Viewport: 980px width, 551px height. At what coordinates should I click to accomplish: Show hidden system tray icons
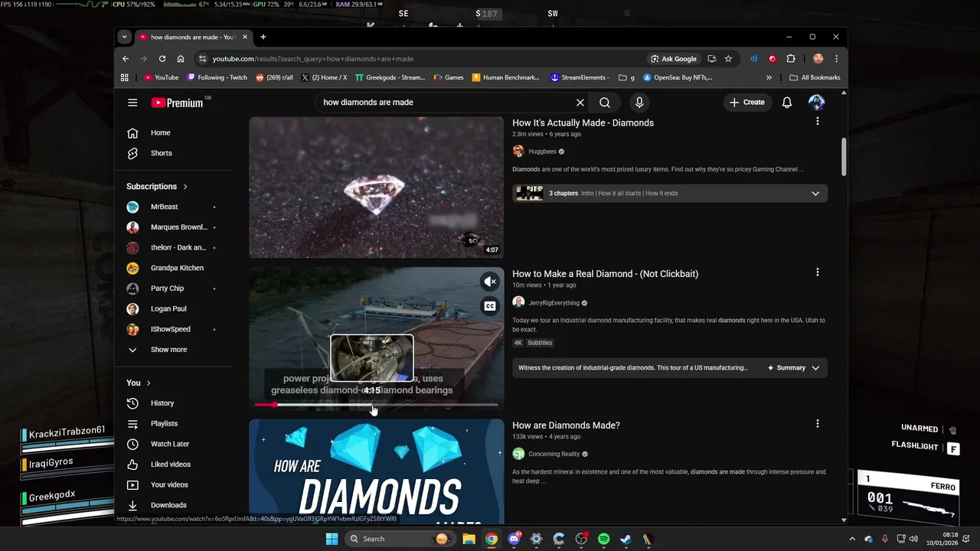[854, 539]
